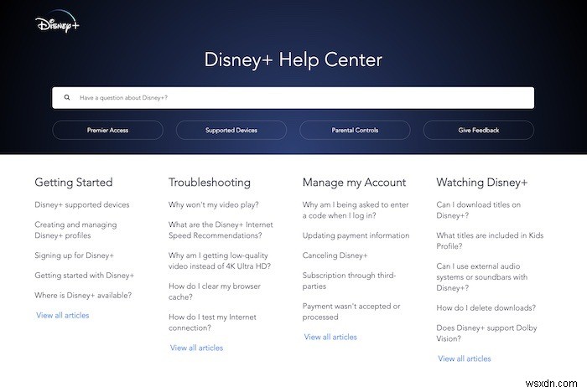The image size is (587, 392).
Task: Open the Parental Controls shortcut
Action: tap(355, 130)
